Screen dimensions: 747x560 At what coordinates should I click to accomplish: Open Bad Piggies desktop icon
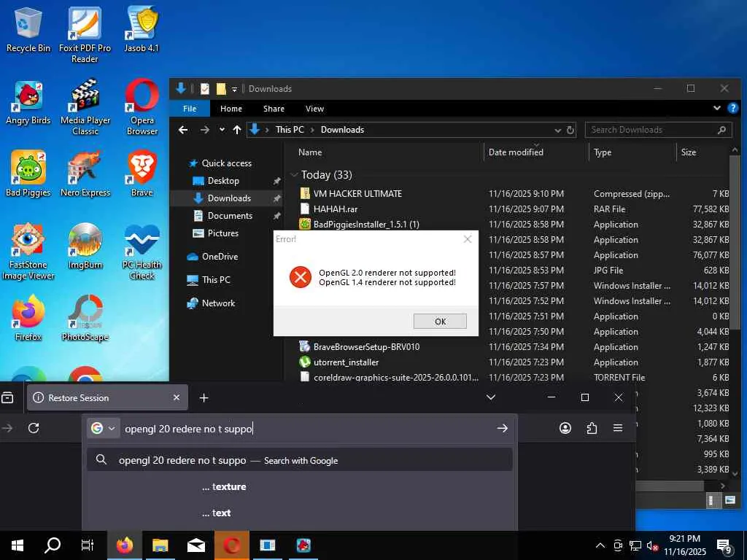(28, 174)
